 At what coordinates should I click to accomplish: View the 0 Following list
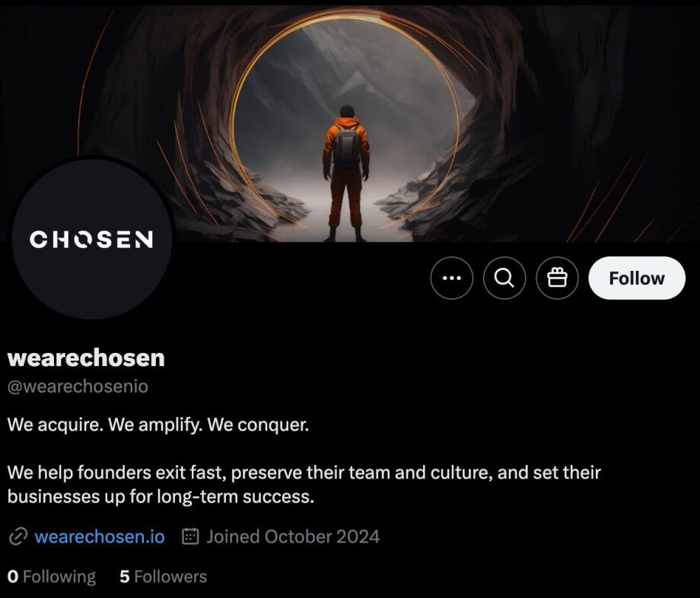[51, 577]
